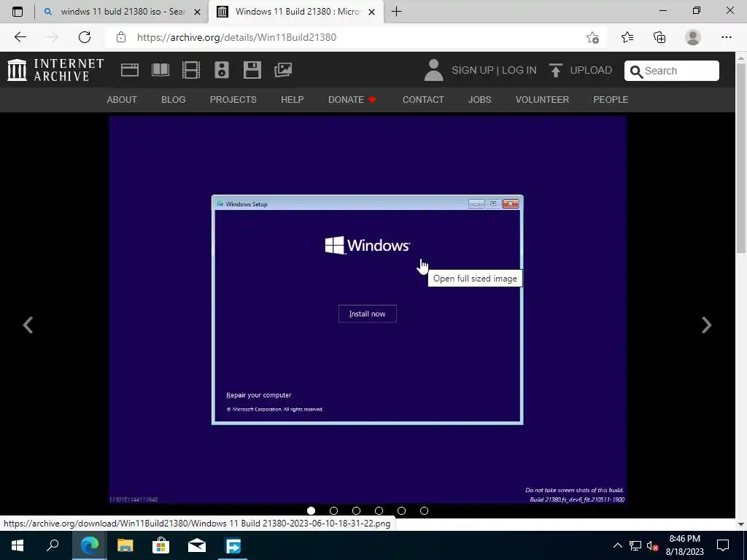Open the Edge tab actions menu icon
The width and height of the screenshot is (747, 560).
(18, 12)
